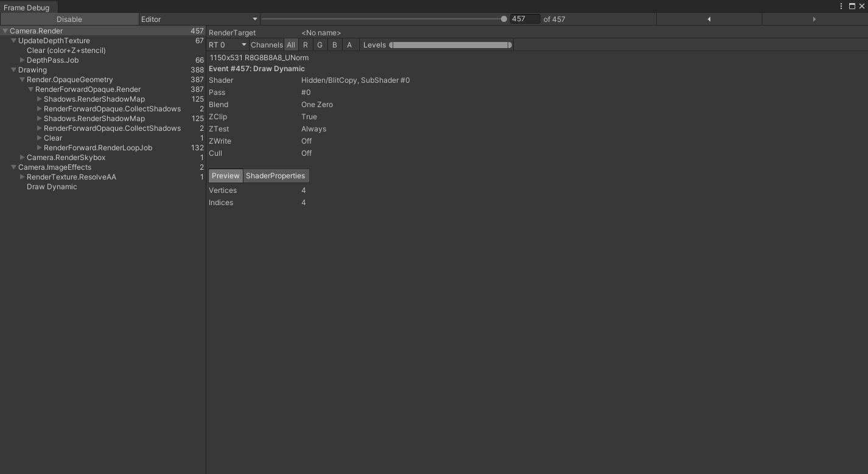Screen dimensions: 868x474
Task: Click the current event number field
Action: (525, 19)
